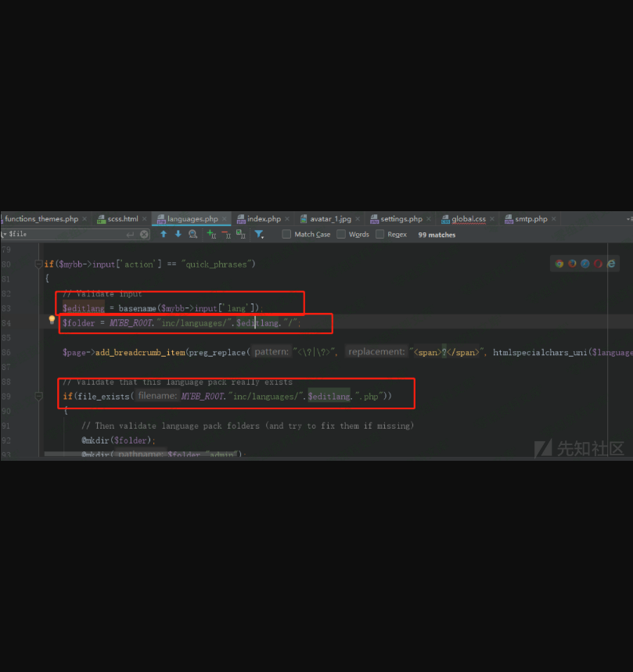This screenshot has height=672, width=633.
Task: Collapse the file_exists block at line 89
Action: (x=38, y=397)
